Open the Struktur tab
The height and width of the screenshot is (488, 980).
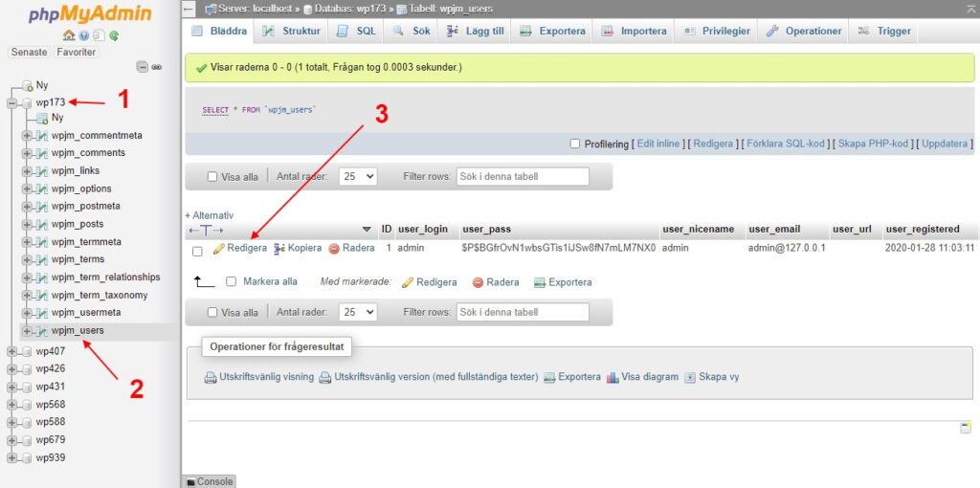(x=291, y=32)
